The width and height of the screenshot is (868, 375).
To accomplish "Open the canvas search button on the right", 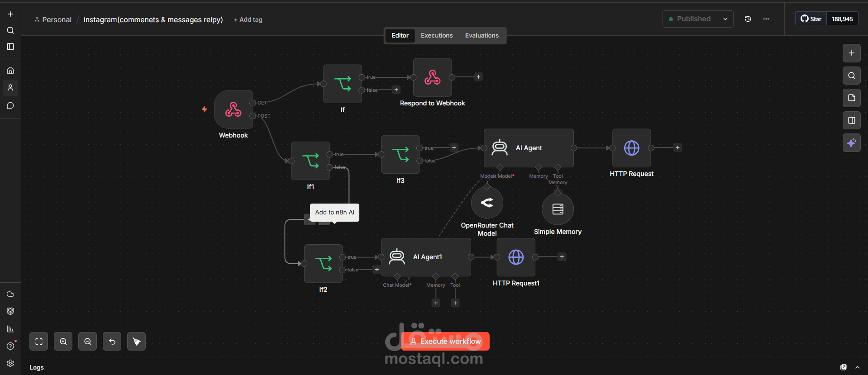I will point(851,76).
